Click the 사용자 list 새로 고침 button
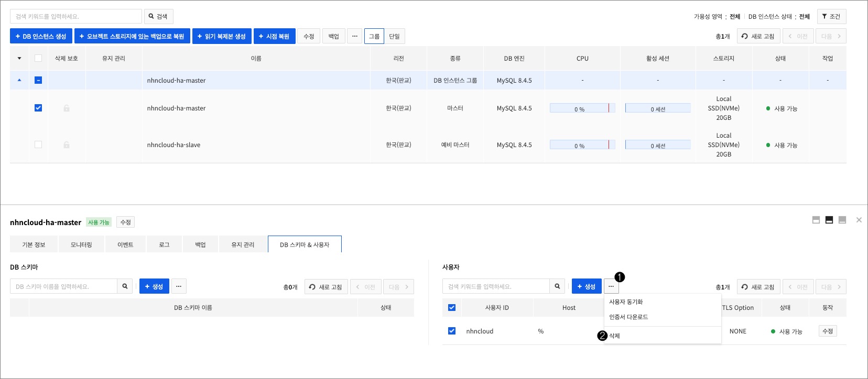The width and height of the screenshot is (868, 379). (758, 287)
